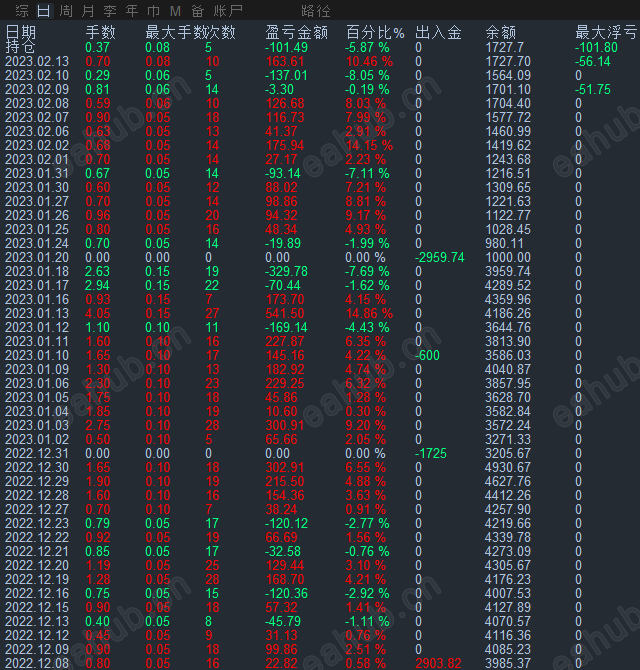Open the 币 currency tab

pos(153,11)
